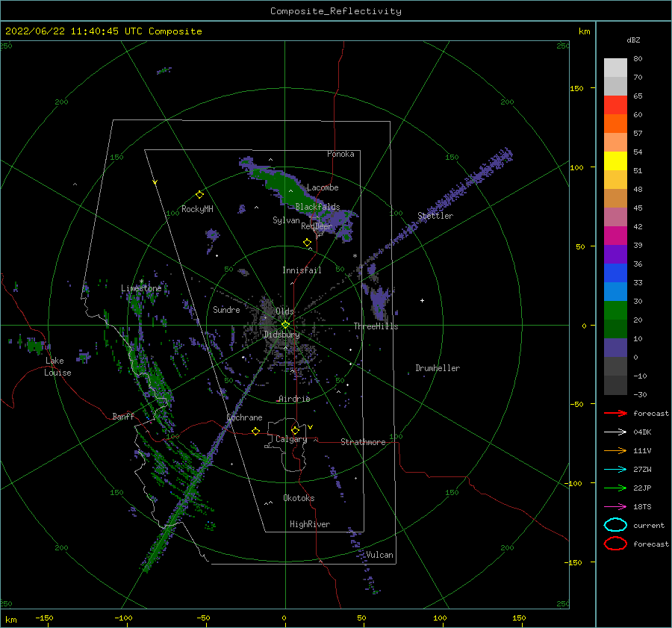Click the white plus marker east of ThreeHills

click(x=422, y=300)
